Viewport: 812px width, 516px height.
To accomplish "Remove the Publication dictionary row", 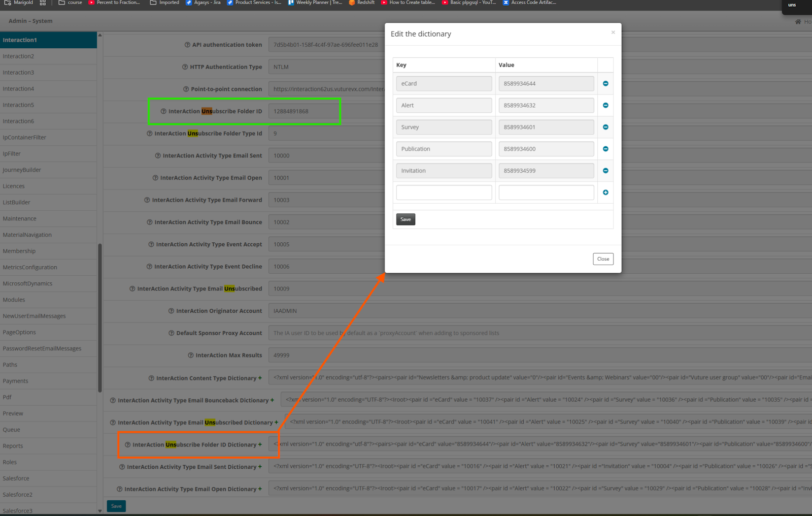I will point(605,149).
